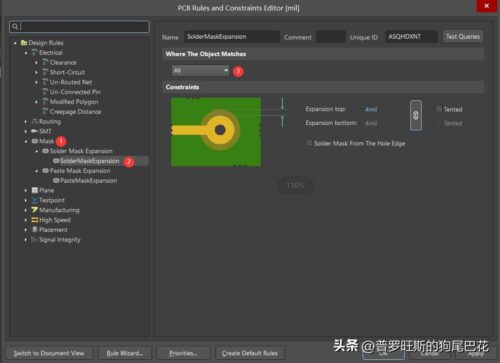500x363 pixels.
Task: Collapse the Design Rules tree root
Action: 15,43
